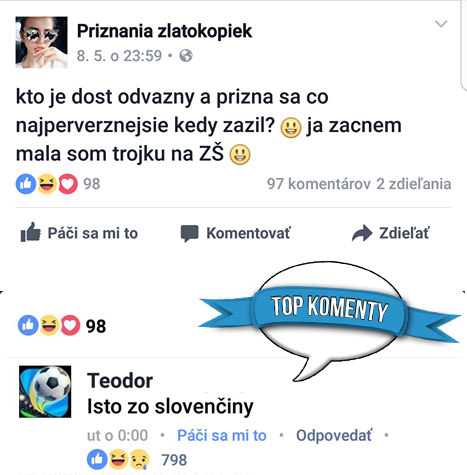Click the heart reaction icon under post

pyautogui.click(x=68, y=184)
